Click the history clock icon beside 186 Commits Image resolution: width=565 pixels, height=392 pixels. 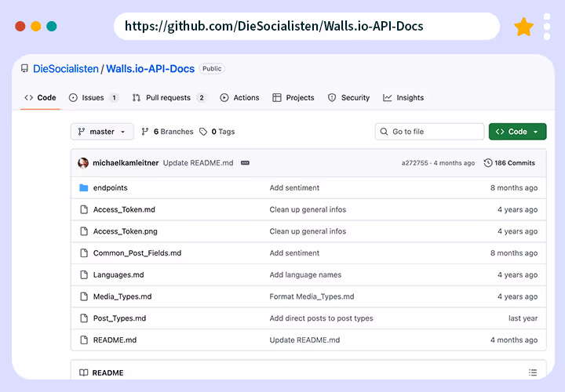(488, 163)
